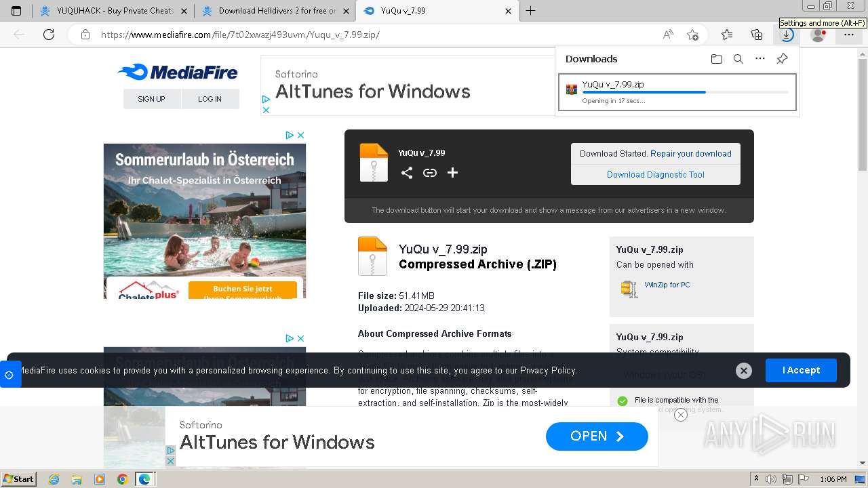Viewport: 868px width, 488px height.
Task: Close the Sommerurlaub ad with X
Action: pyautogui.click(x=301, y=136)
